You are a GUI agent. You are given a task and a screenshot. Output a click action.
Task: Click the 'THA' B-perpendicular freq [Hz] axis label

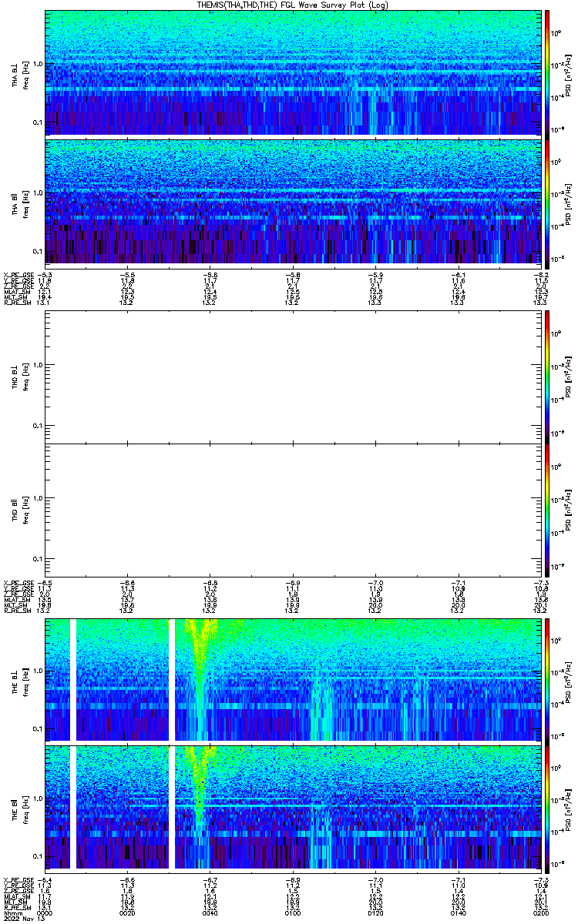click(x=20, y=74)
